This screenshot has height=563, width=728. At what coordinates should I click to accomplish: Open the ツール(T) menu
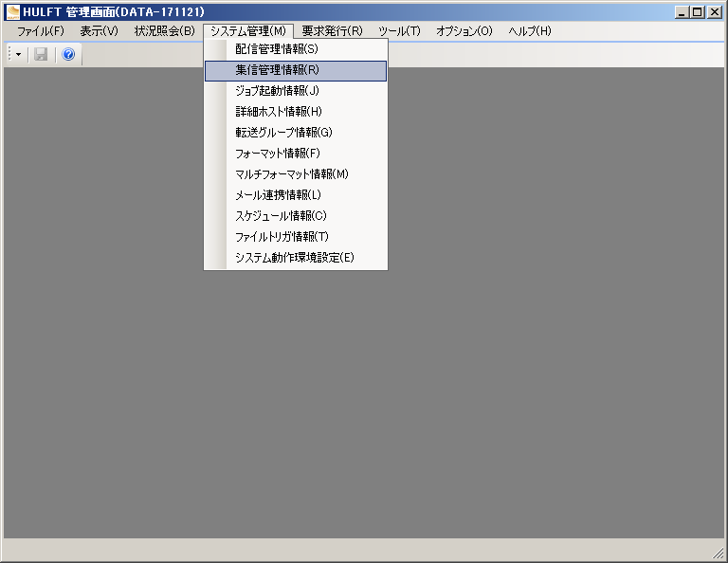(399, 31)
